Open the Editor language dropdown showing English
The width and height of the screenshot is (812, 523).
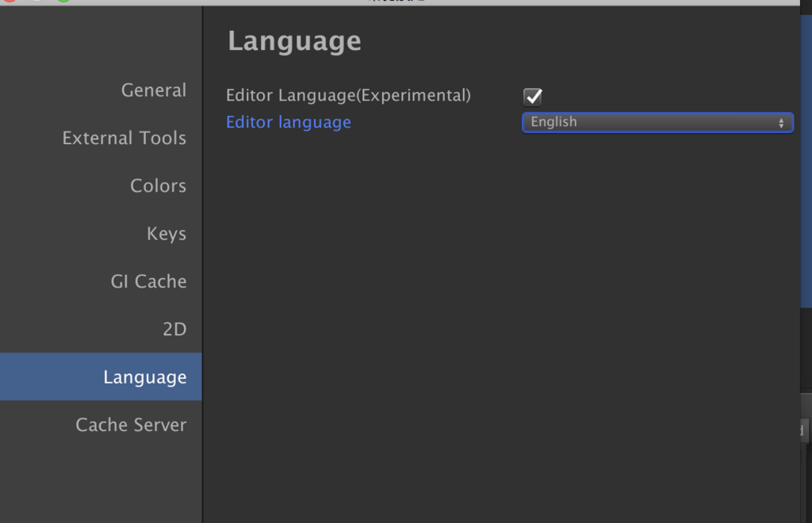point(657,122)
